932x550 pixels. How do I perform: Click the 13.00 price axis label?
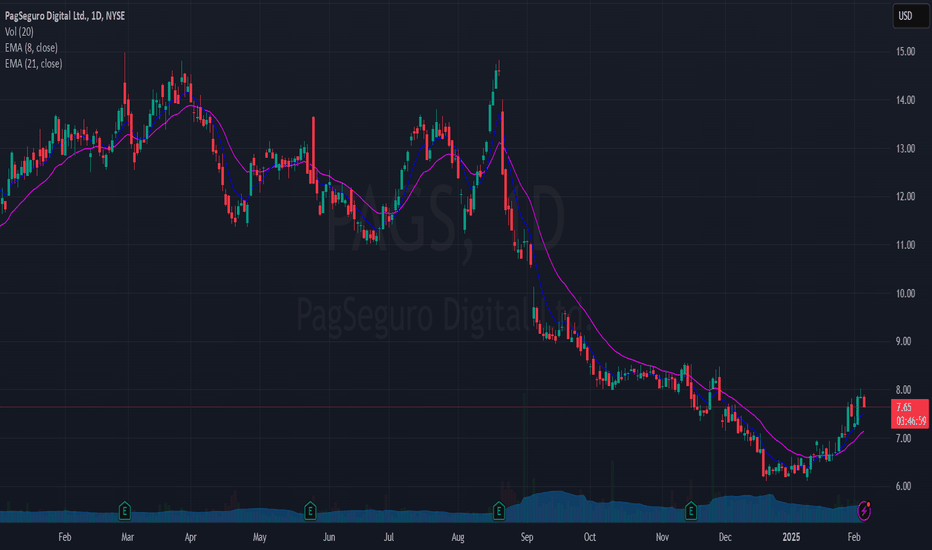[x=905, y=149]
